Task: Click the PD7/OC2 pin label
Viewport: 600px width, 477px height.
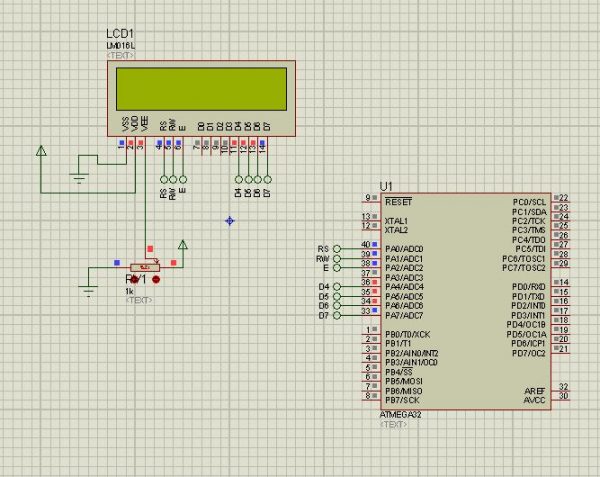Action: (x=529, y=353)
